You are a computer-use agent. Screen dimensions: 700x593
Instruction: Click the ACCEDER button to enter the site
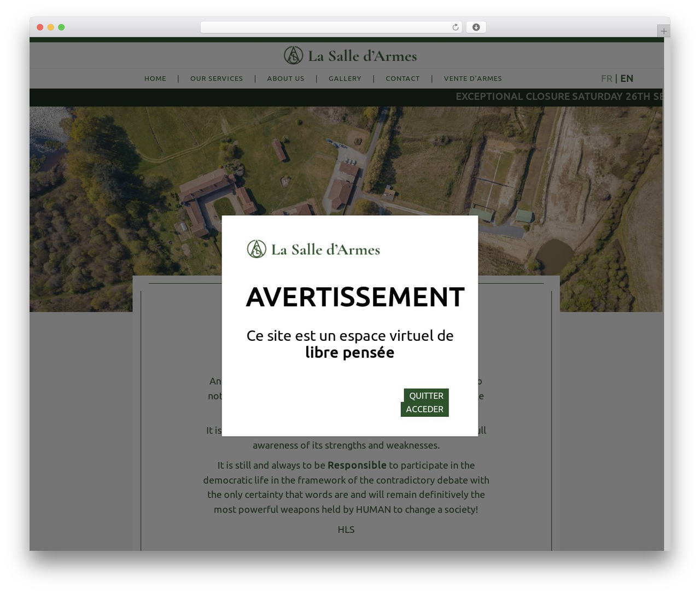(x=424, y=409)
